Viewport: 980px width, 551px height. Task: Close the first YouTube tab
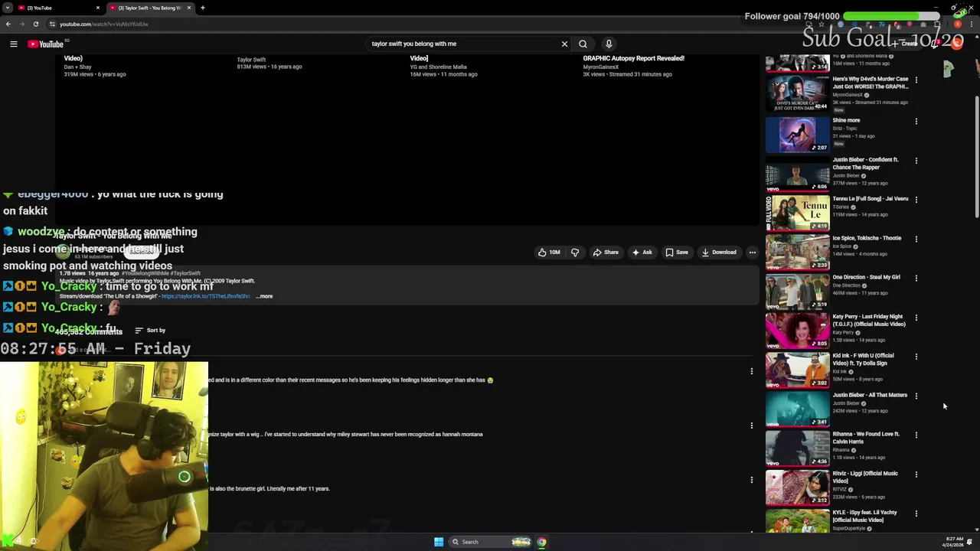pyautogui.click(x=98, y=8)
